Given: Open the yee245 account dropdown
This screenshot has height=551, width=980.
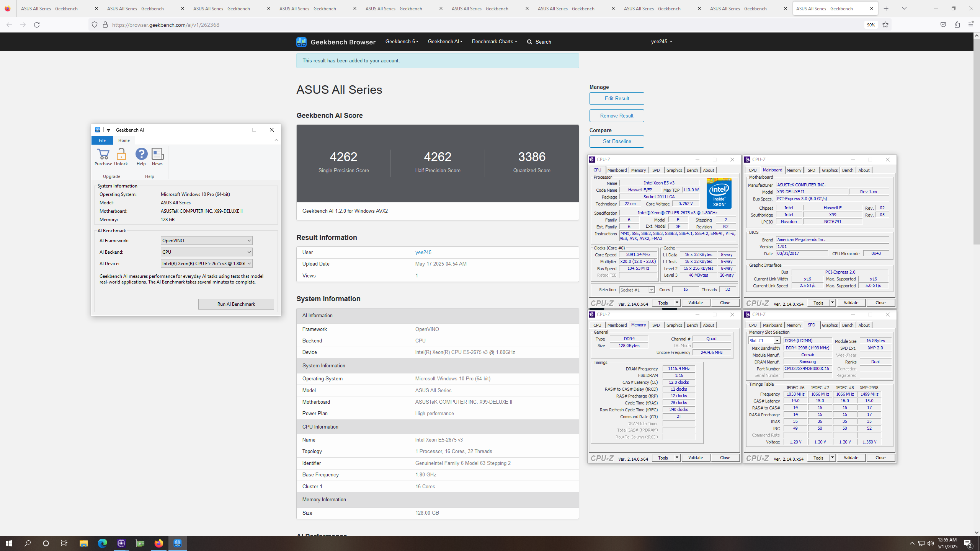Looking at the screenshot, I should click(661, 41).
